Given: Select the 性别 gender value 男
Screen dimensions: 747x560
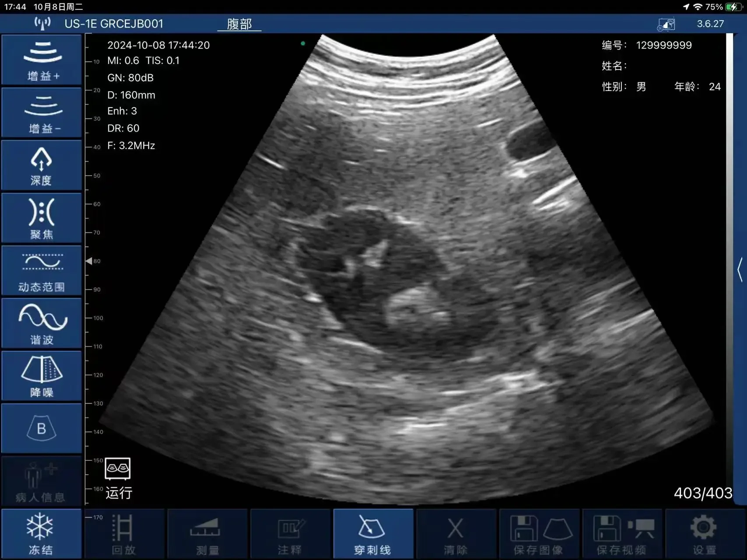Looking at the screenshot, I should (641, 87).
